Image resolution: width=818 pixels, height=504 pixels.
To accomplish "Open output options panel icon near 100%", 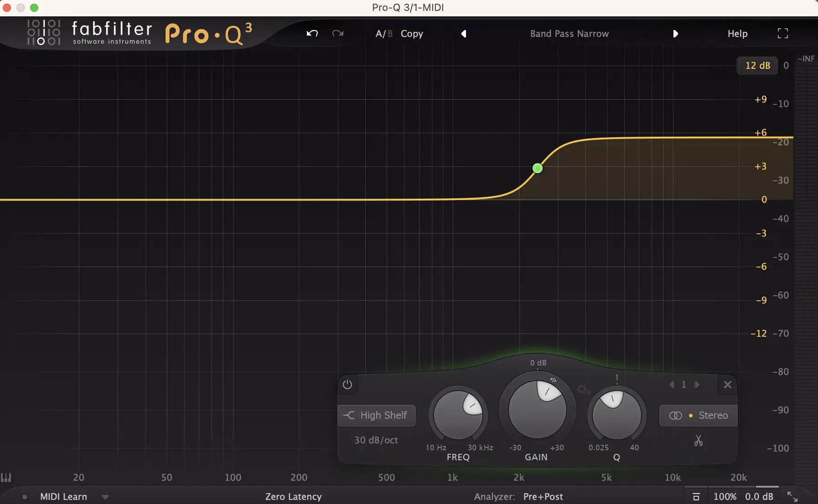I will pos(696,497).
